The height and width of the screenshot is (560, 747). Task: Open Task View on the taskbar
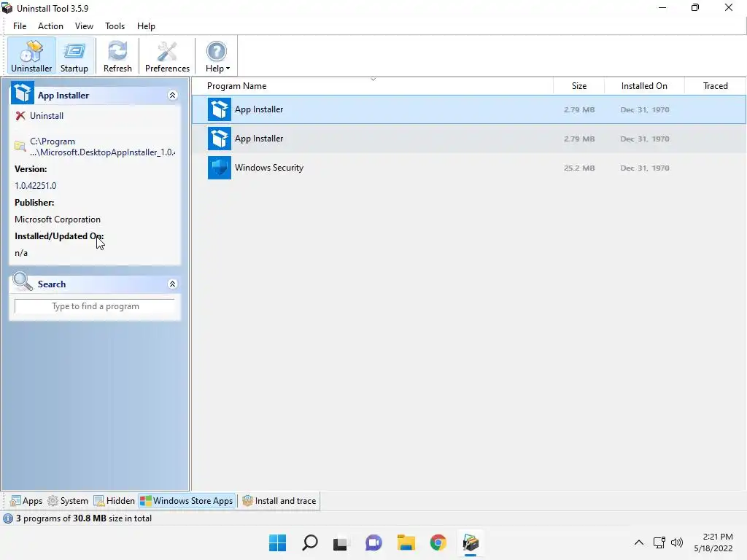pyautogui.click(x=341, y=542)
